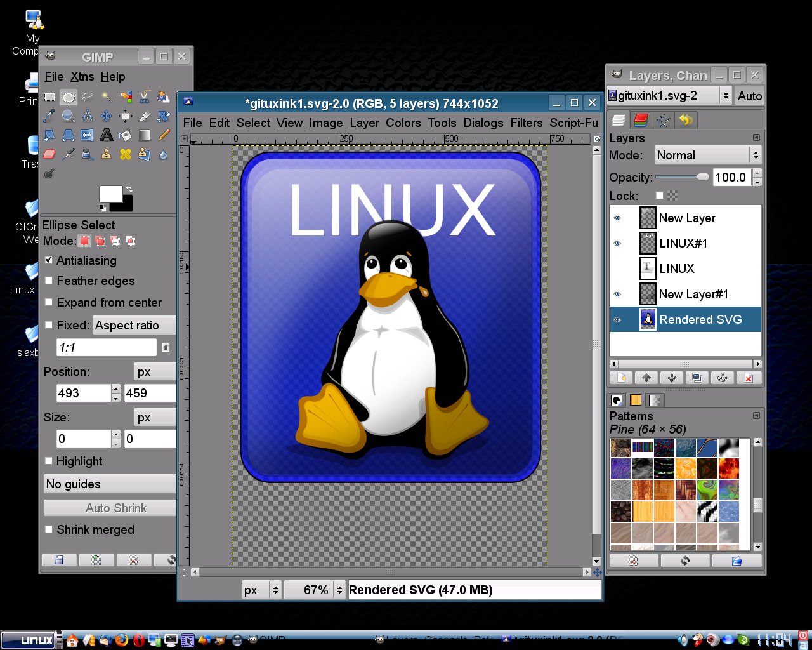
Task: Open the layer Mode Normal dropdown
Action: pyautogui.click(x=707, y=155)
